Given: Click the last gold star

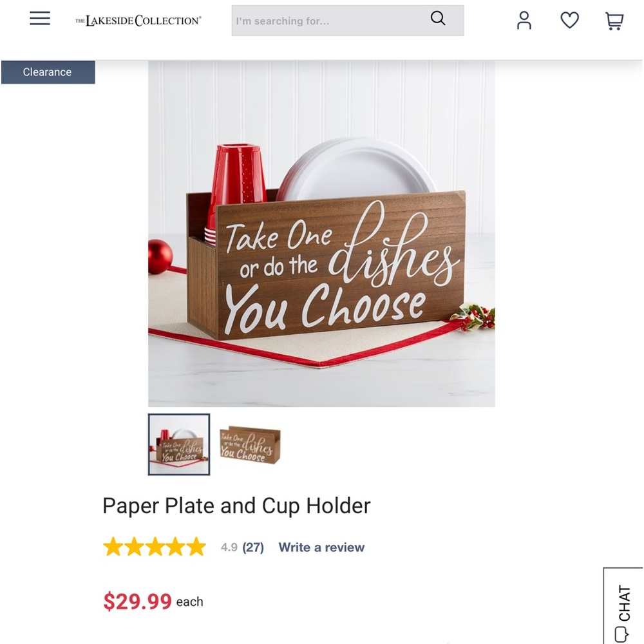Looking at the screenshot, I should (196, 547).
